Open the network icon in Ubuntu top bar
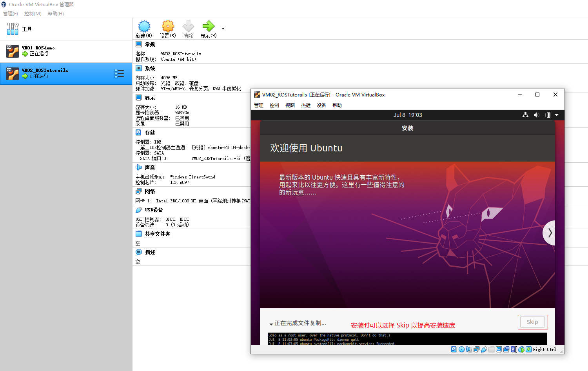This screenshot has width=588, height=371. click(525, 115)
